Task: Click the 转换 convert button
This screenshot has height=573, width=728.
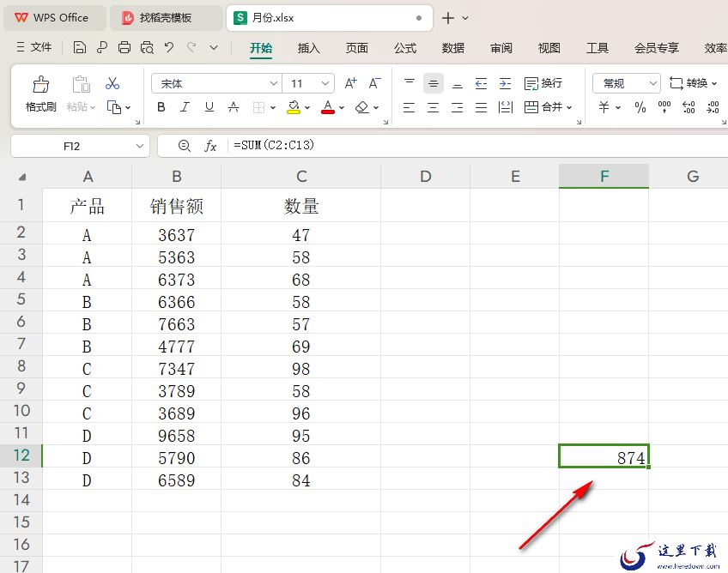Action: pos(693,83)
